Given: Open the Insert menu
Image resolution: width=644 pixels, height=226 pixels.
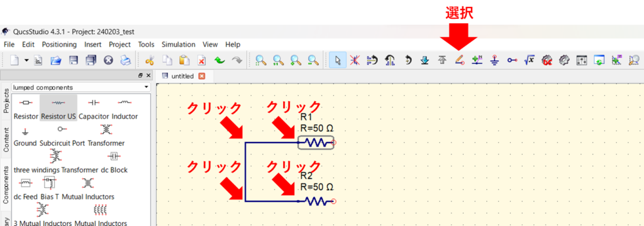Looking at the screenshot, I should pyautogui.click(x=93, y=45).
